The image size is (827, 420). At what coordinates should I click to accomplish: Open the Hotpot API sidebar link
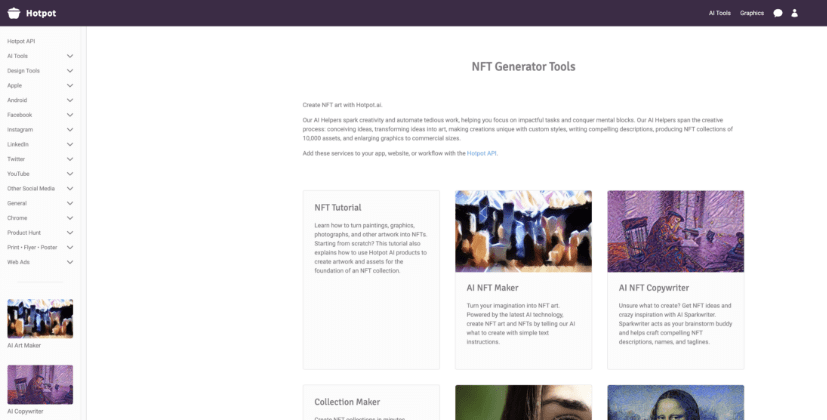(x=21, y=41)
